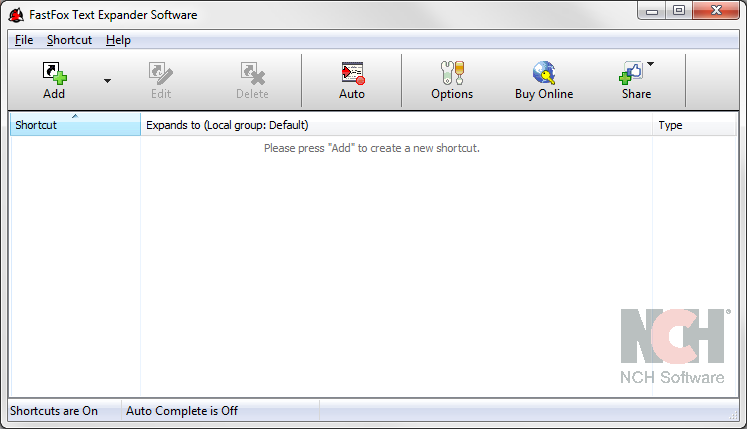Click the Type column header
747x429 pixels.
pyautogui.click(x=694, y=125)
